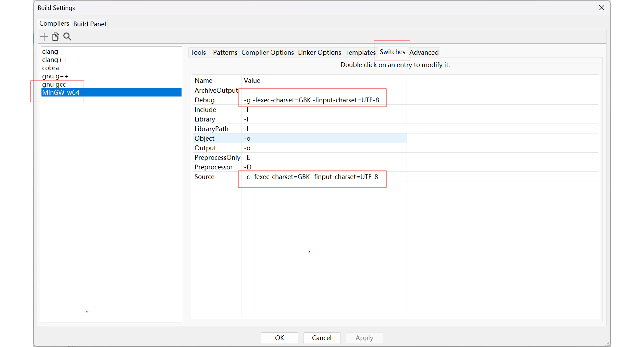Click the Source value -c -fexec-charset=GBK
The width and height of the screenshot is (644, 347).
point(311,177)
